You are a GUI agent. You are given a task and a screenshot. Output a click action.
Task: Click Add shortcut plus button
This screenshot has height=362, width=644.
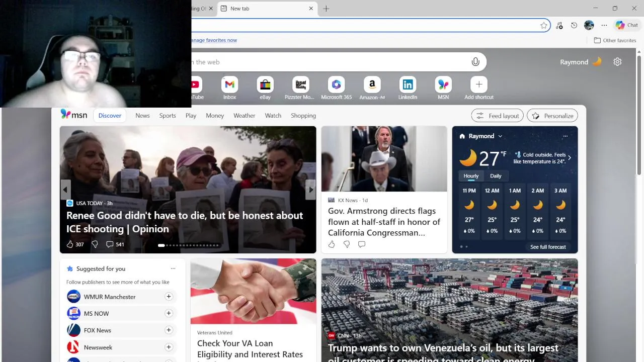[x=479, y=84]
